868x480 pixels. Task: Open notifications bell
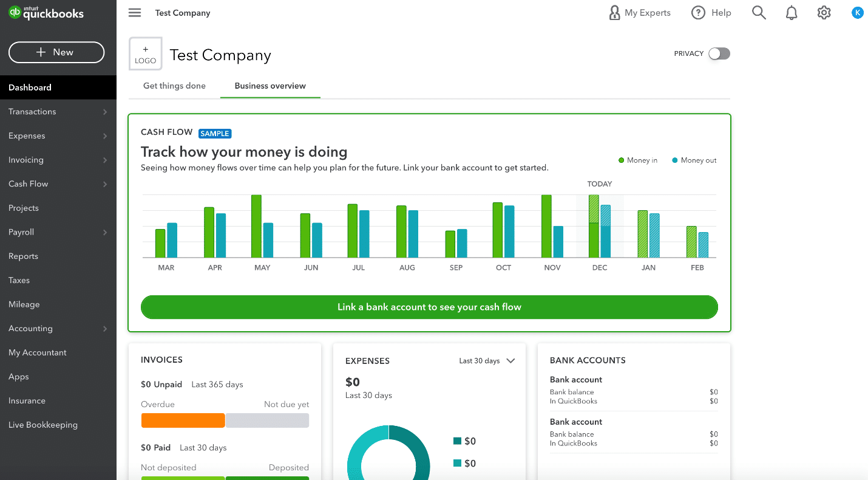[791, 12]
